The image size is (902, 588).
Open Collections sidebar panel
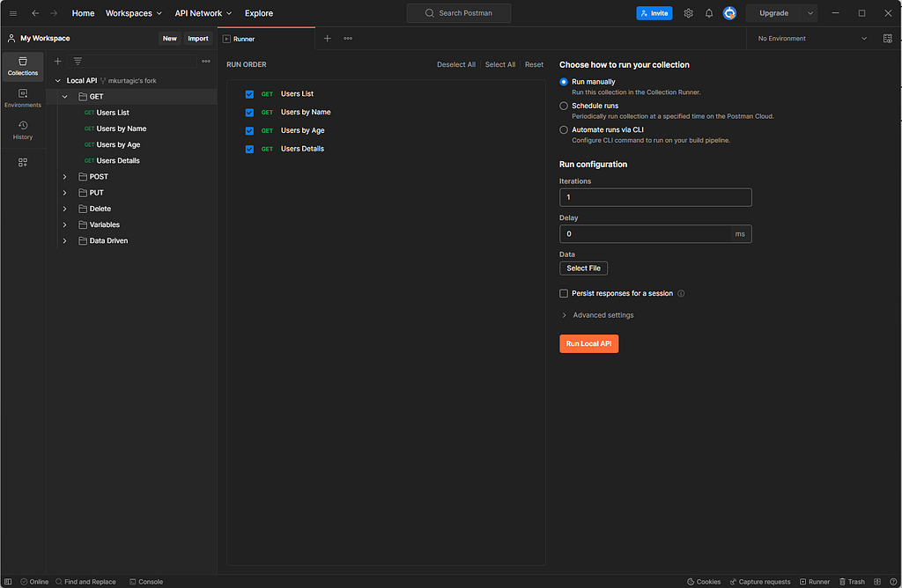click(x=23, y=67)
